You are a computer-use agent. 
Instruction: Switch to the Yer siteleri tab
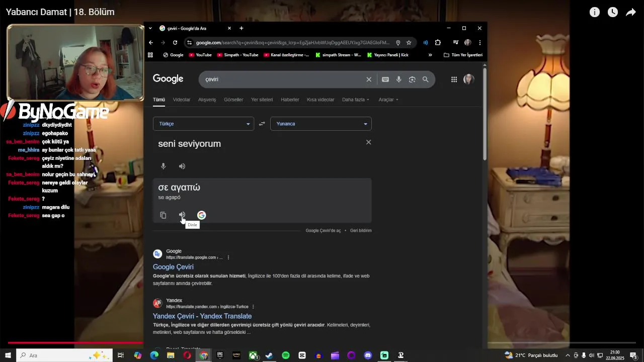pyautogui.click(x=262, y=100)
